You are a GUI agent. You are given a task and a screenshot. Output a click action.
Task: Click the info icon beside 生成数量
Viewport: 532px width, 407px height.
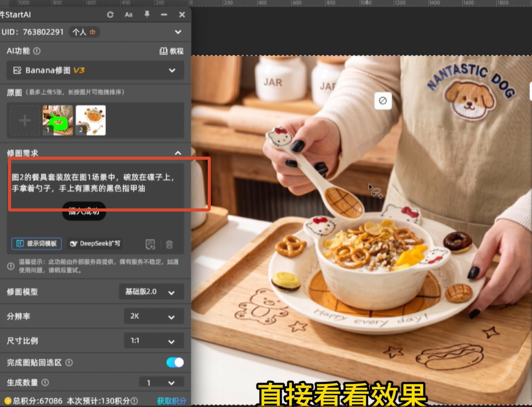pos(45,382)
